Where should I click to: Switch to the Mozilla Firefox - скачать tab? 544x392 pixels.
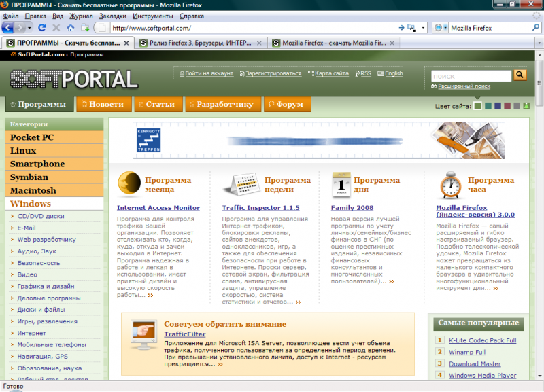click(334, 43)
